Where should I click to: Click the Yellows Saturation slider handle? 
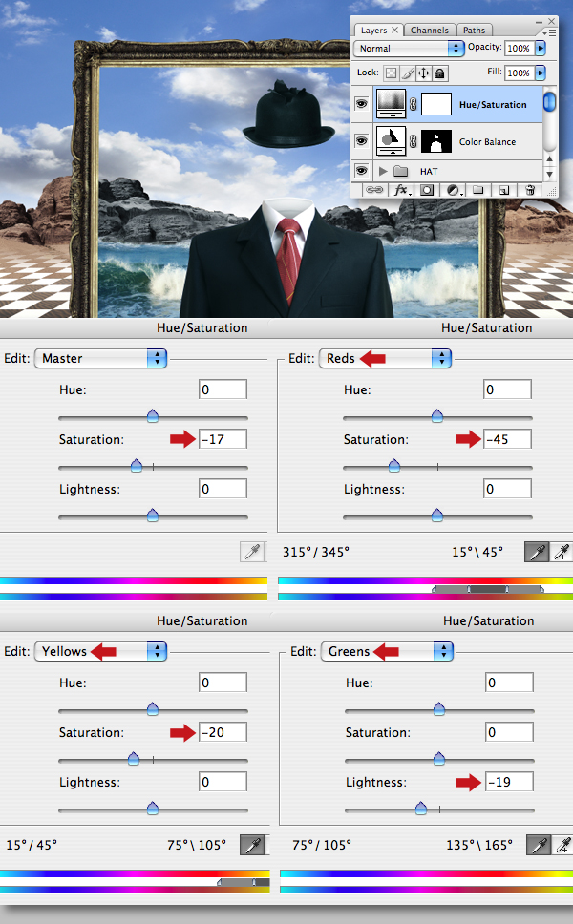click(134, 758)
